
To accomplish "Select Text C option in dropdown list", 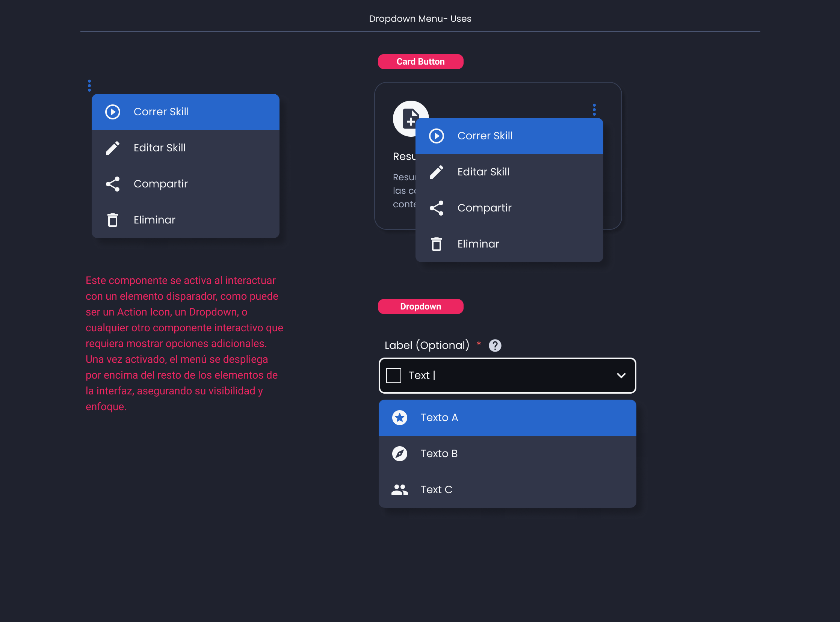I will pyautogui.click(x=507, y=490).
